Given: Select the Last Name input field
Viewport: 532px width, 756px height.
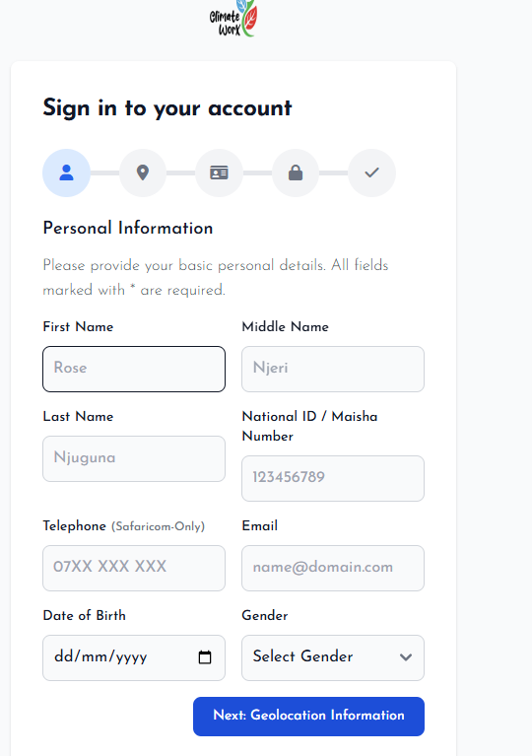Looking at the screenshot, I should click(x=134, y=458).
